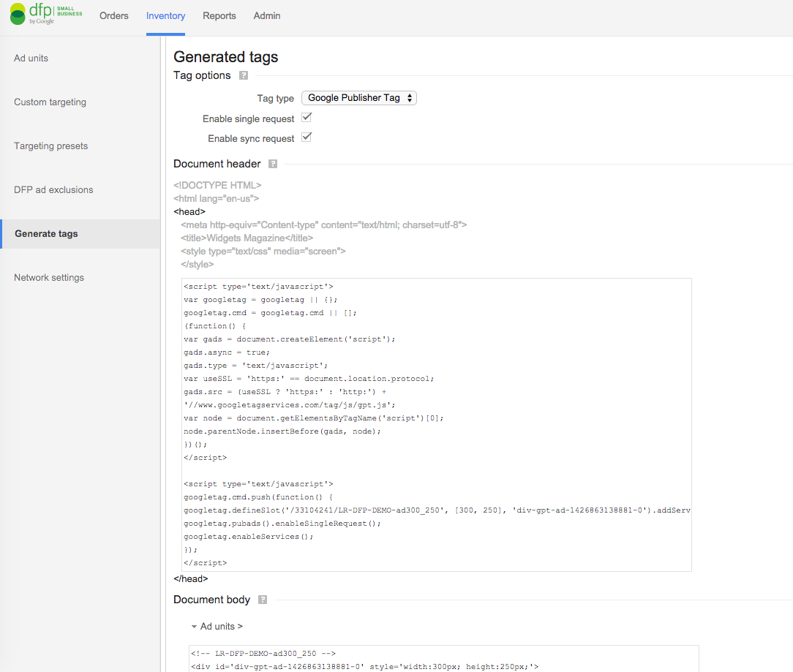This screenshot has width=793, height=672.
Task: Toggle the Enable sync request checkbox
Action: click(307, 137)
